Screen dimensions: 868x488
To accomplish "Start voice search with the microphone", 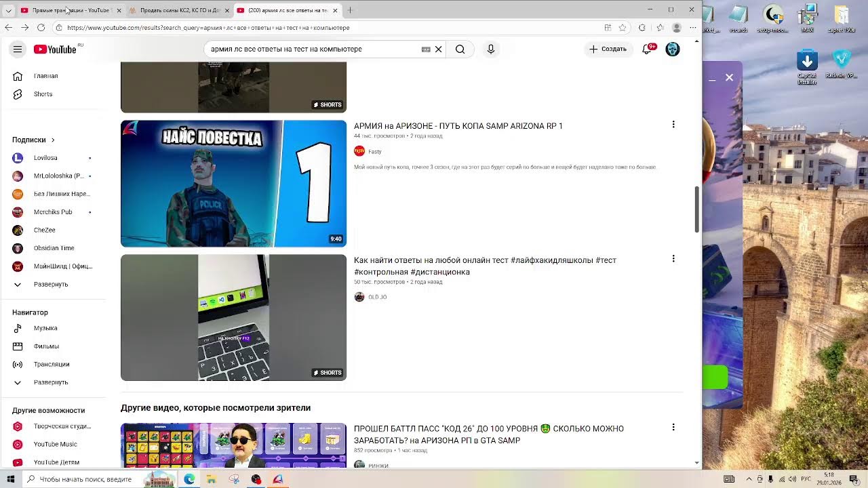I will 491,49.
